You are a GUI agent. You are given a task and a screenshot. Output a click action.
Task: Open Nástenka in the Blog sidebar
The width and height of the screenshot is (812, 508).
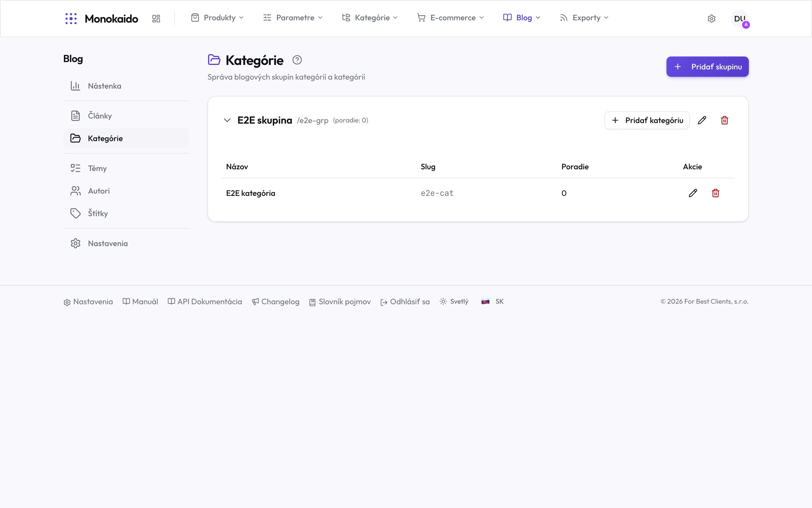(x=126, y=86)
